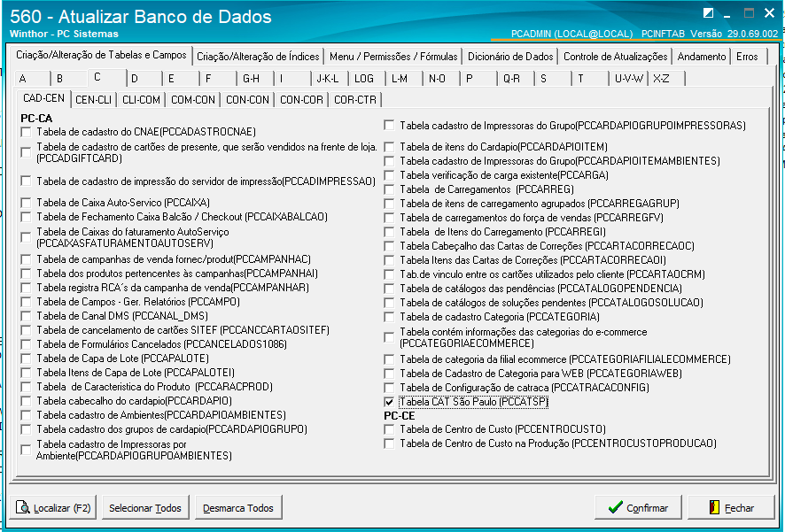Viewport: 785px width, 532px height.
Task: Select the letter tab G-H
Action: click(x=255, y=79)
